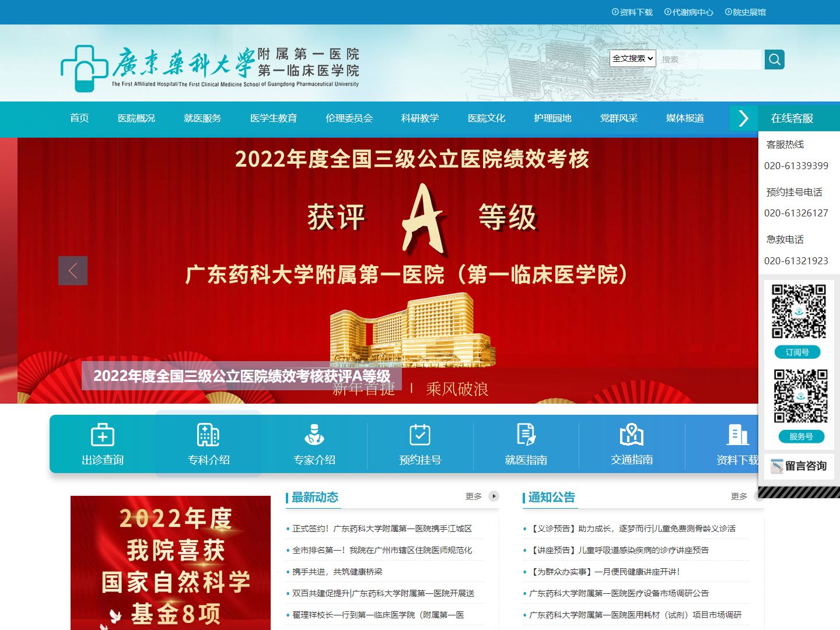840x630 pixels.
Task: Open notice 【讲座预告】儿童呼吸道感染
Action: pyautogui.click(x=619, y=550)
